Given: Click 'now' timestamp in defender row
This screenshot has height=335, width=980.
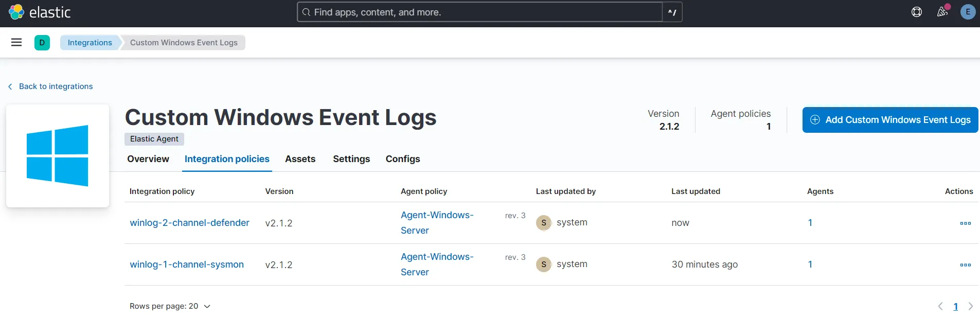Looking at the screenshot, I should point(681,223).
